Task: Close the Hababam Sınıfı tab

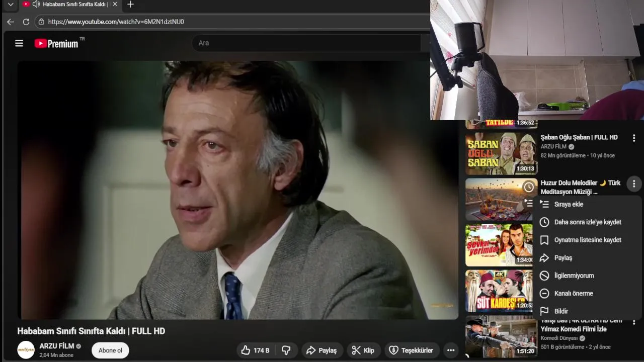Action: pos(115,4)
